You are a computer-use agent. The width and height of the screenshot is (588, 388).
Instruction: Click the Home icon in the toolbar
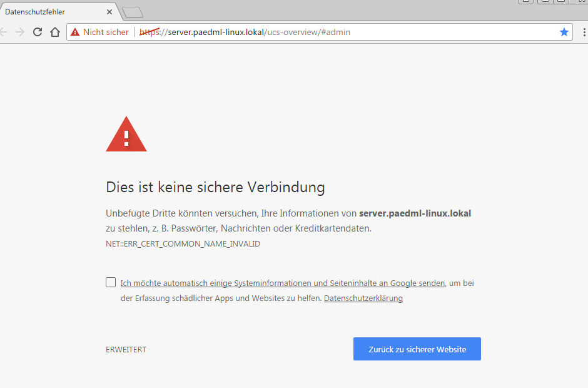[55, 32]
